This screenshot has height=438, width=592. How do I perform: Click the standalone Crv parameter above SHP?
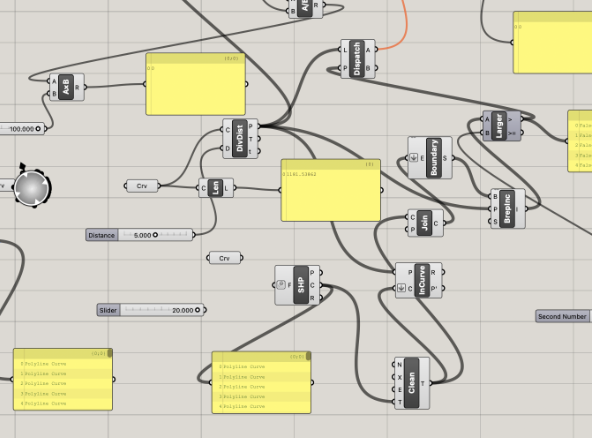pyautogui.click(x=224, y=258)
